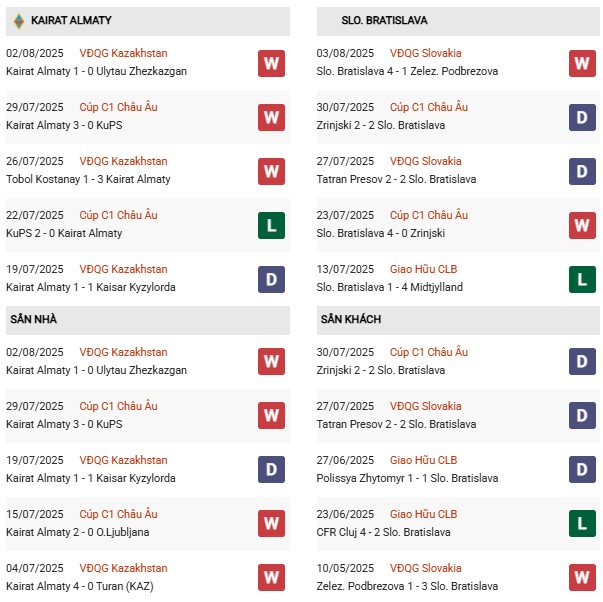Click L badge for CFR Cluj match

click(x=583, y=524)
